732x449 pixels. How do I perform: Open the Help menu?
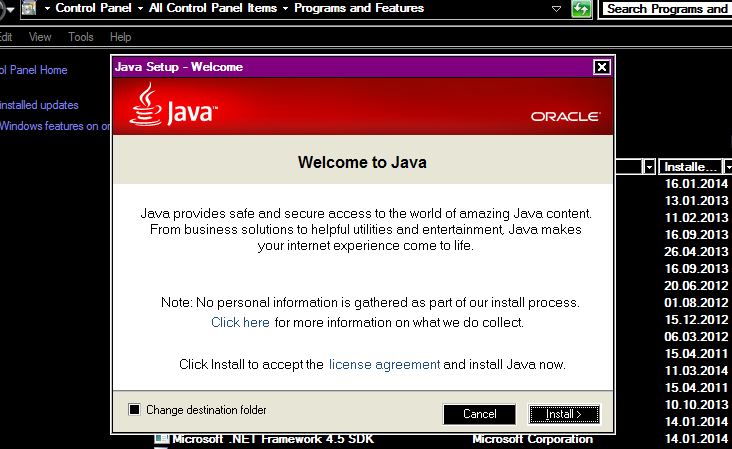[x=120, y=37]
